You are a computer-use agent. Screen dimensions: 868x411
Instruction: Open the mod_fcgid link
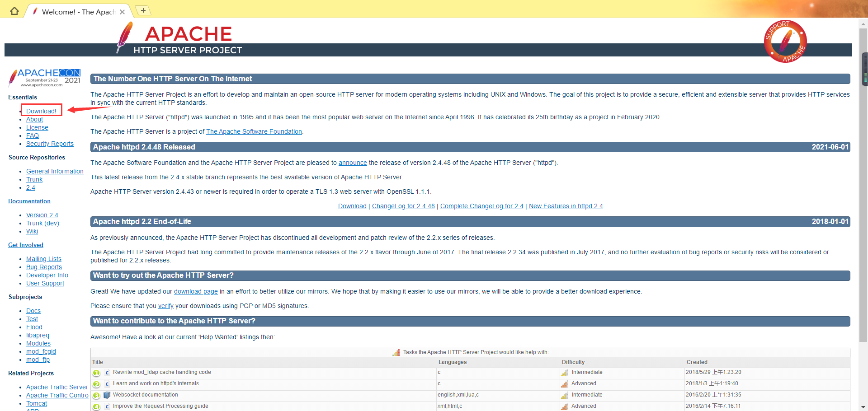[41, 351]
